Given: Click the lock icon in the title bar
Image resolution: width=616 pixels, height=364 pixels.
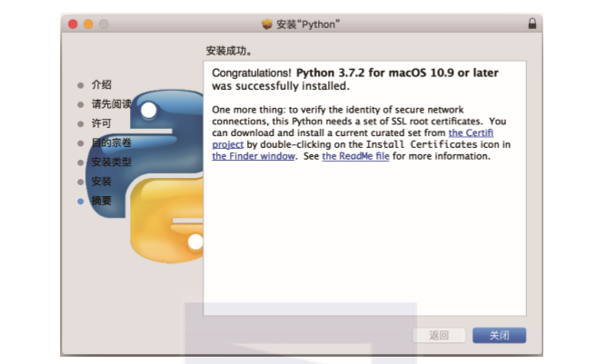Looking at the screenshot, I should coord(532,24).
